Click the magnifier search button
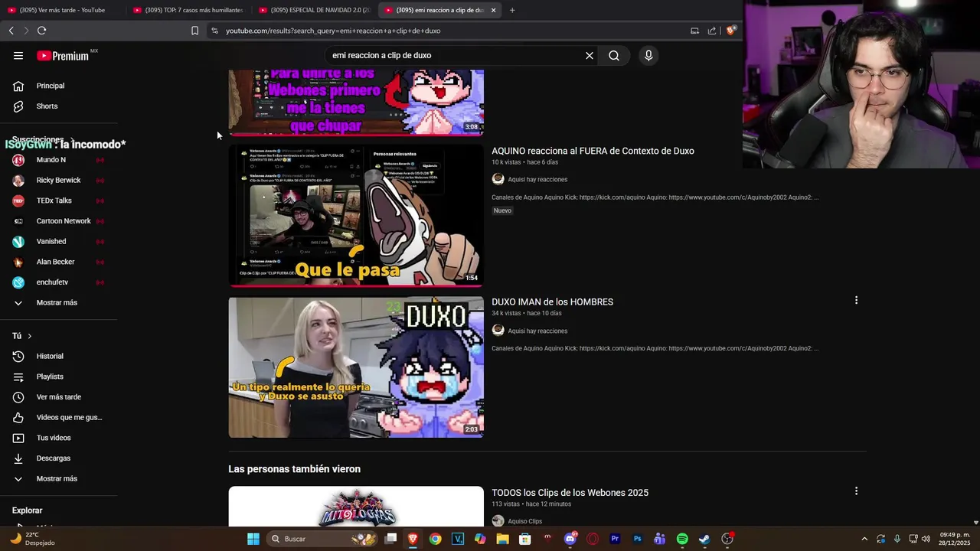The image size is (980, 551). pyautogui.click(x=614, y=55)
